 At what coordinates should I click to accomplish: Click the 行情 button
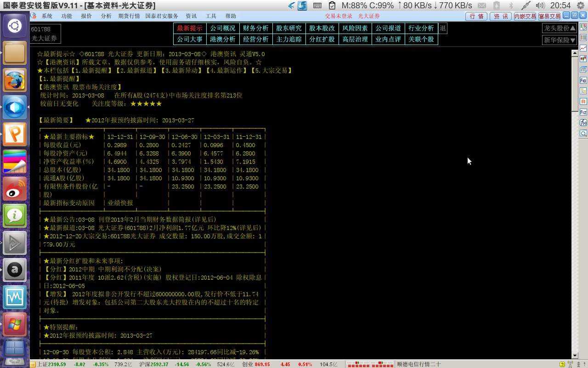[x=476, y=17]
